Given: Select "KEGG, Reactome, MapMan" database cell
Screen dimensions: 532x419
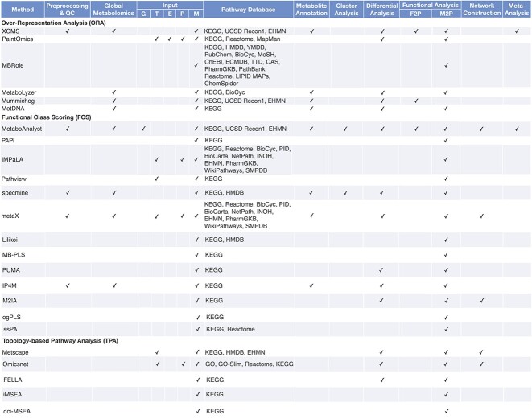Looking at the screenshot, I should (242, 39).
